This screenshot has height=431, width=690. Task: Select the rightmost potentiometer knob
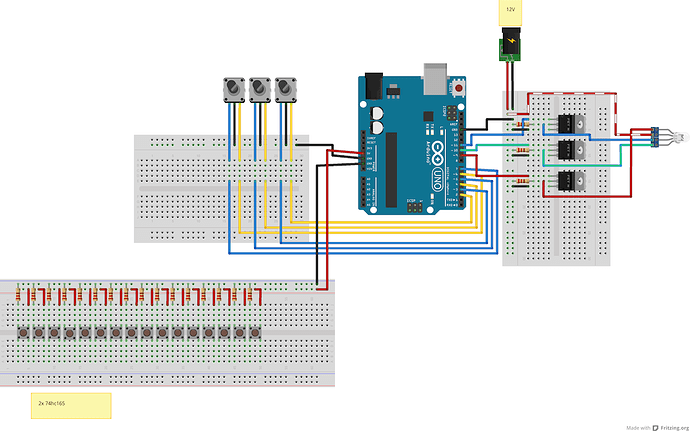[x=286, y=90]
